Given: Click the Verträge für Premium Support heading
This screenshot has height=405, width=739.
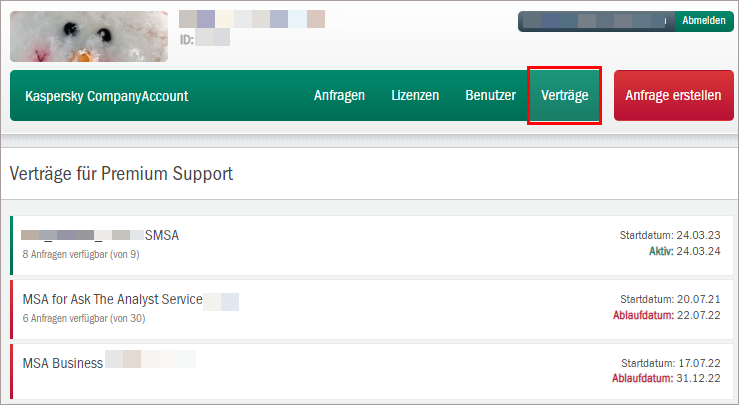Looking at the screenshot, I should point(121,174).
